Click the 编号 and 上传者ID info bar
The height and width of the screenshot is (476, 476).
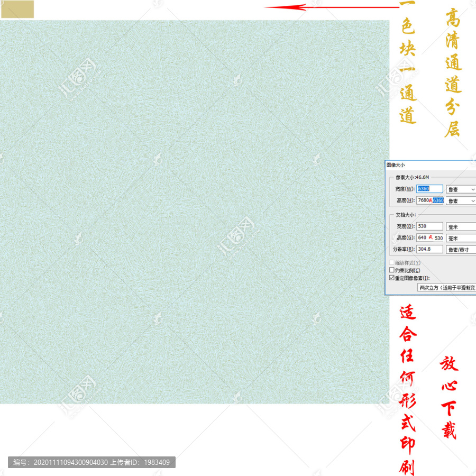pos(91,462)
